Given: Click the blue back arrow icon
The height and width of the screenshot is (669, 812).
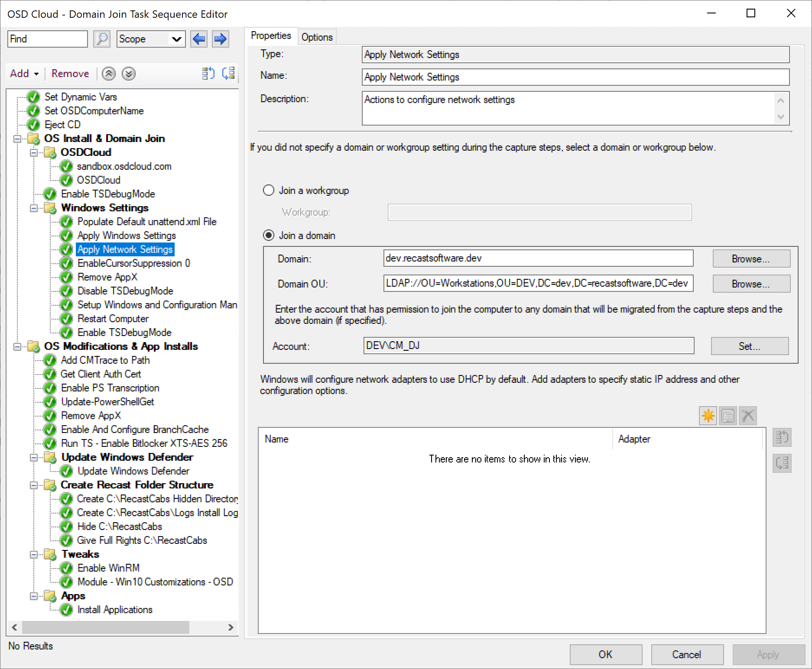Looking at the screenshot, I should (199, 39).
